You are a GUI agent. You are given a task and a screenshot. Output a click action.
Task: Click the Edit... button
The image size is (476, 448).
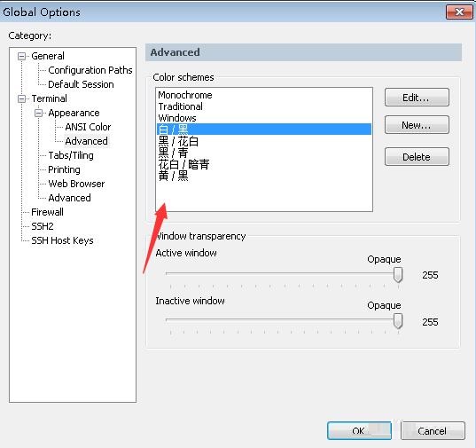tap(417, 98)
